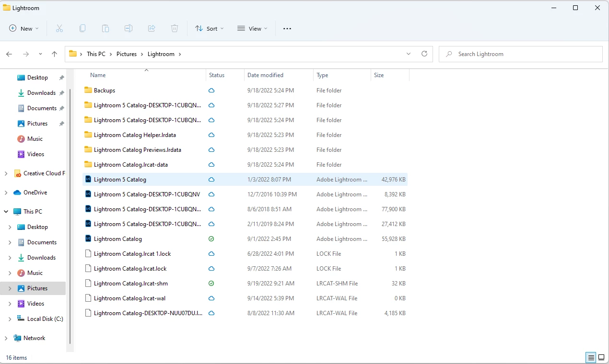
Task: Click Creative Cloud Files icon in sidebar
Action: point(17,173)
